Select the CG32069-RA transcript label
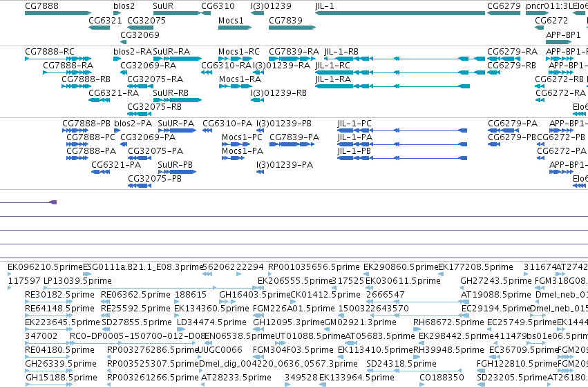588x388 pixels. [x=148, y=65]
